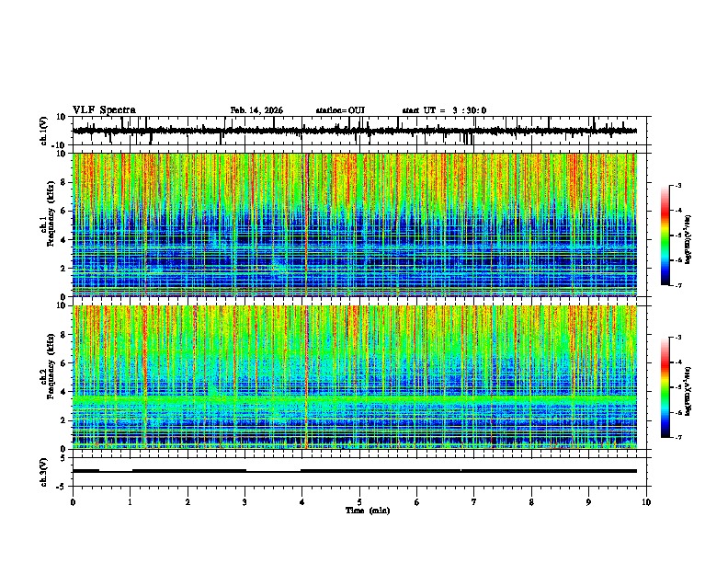This screenshot has height=563, width=728.
Task: Select the ch.2 spectrogram color scale bar
Action: click(665, 387)
